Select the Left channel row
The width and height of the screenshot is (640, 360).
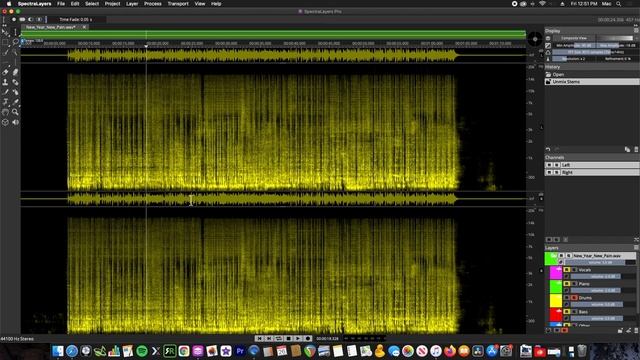coord(592,165)
